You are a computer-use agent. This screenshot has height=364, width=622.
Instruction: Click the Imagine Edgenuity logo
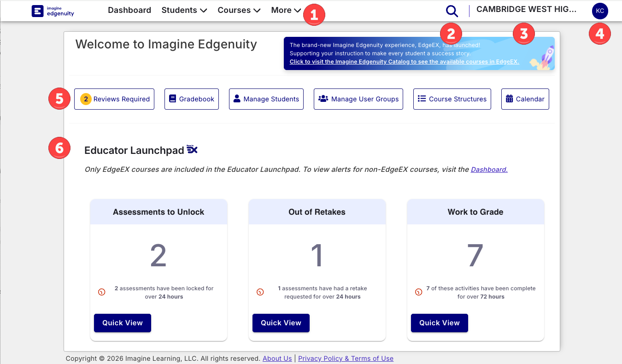(53, 11)
